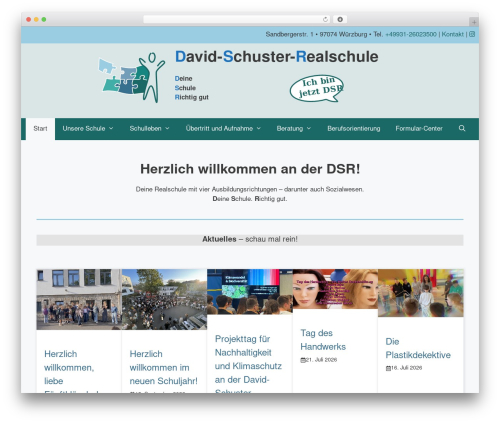Screen dimensions: 500x423
Task: Open thumbnail of schoolyard crowd aerial view
Action: click(x=164, y=299)
